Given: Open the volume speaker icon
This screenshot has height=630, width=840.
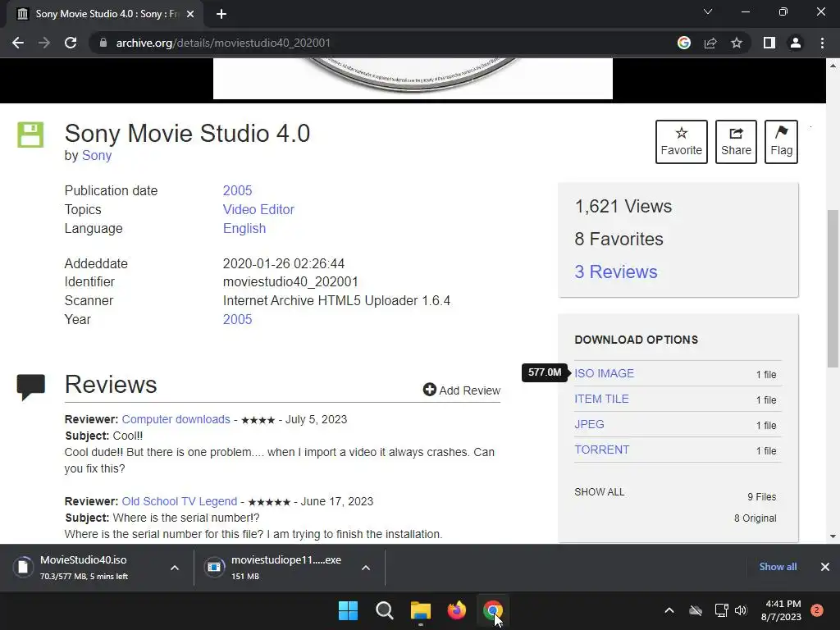Looking at the screenshot, I should (x=741, y=610).
